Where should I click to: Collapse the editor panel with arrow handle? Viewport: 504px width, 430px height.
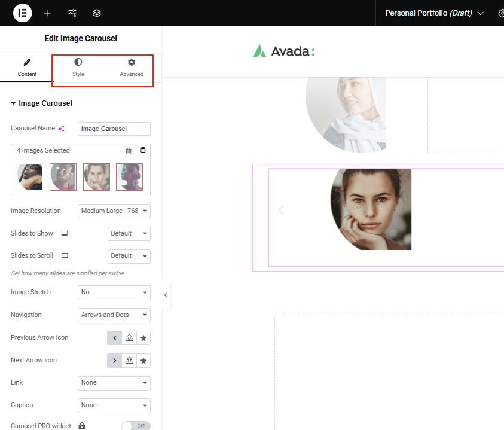coord(166,295)
